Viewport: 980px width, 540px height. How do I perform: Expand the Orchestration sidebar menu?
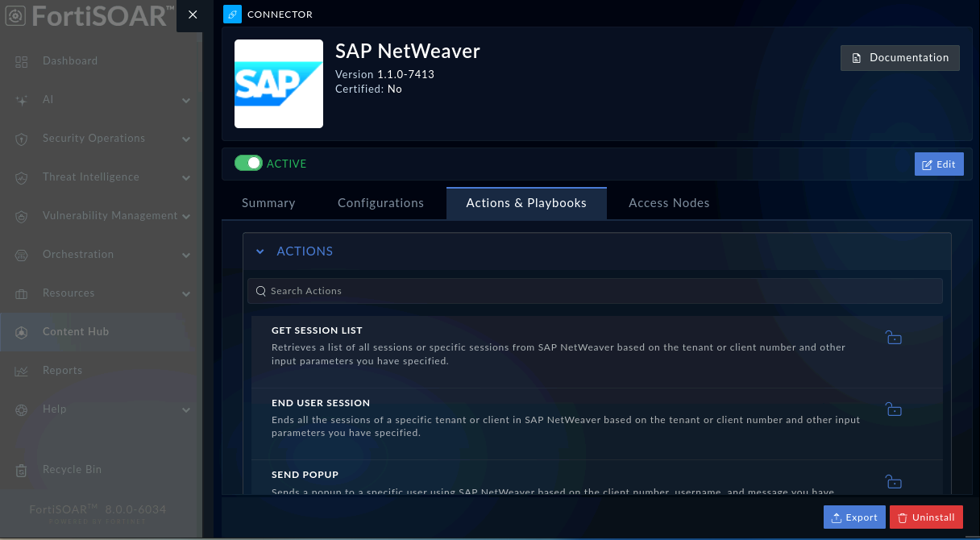click(x=186, y=255)
